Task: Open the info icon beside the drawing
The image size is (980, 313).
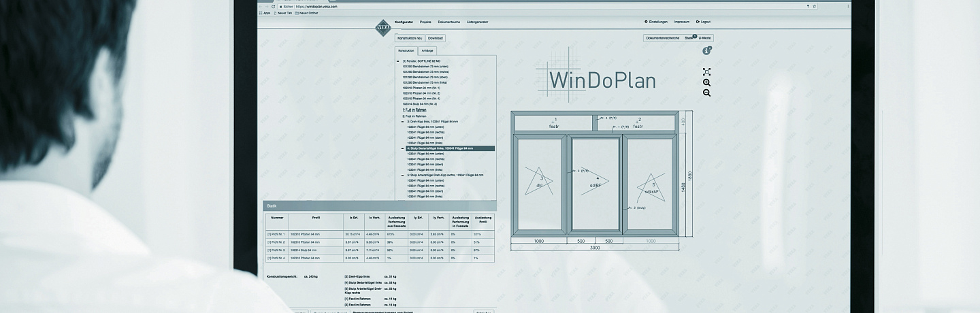Action: point(707,50)
